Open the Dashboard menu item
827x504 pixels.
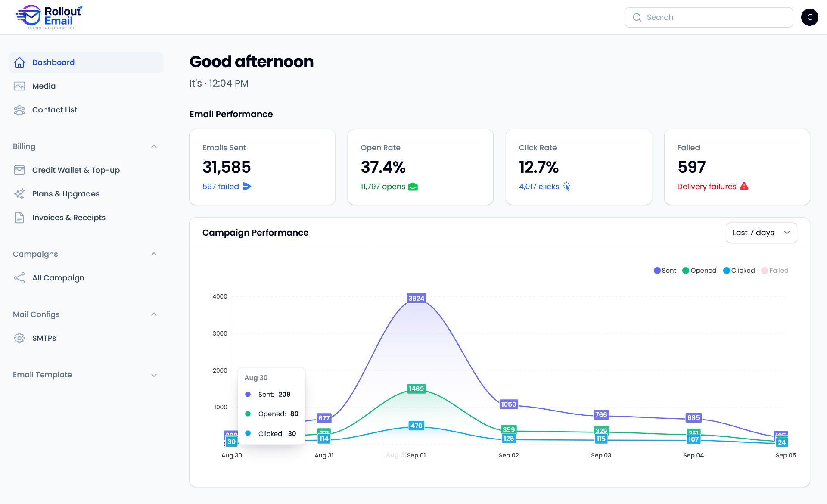[86, 62]
